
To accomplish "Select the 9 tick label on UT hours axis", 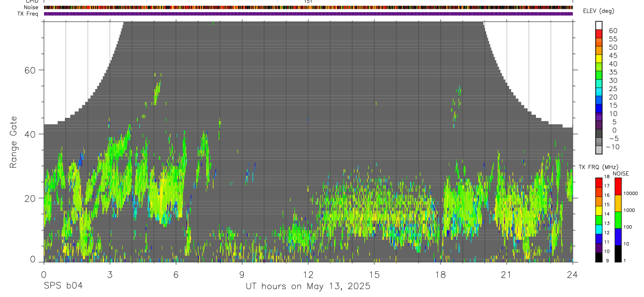I will [x=242, y=274].
